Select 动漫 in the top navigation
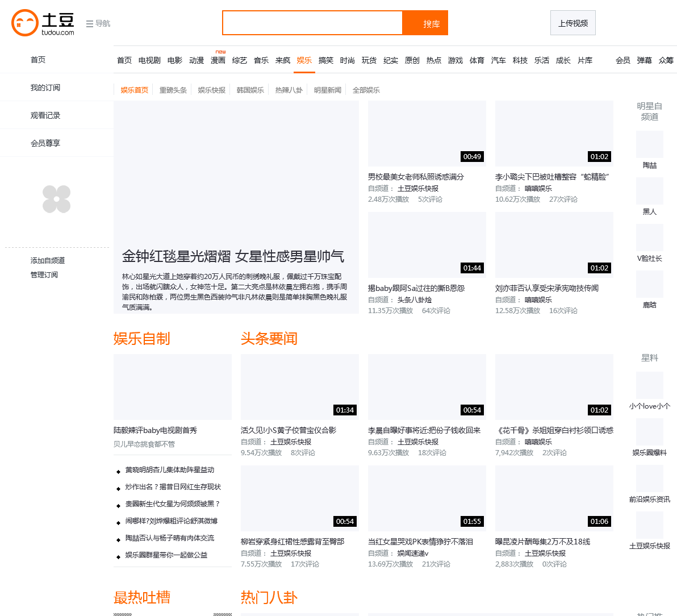The width and height of the screenshot is (677, 616). point(197,60)
